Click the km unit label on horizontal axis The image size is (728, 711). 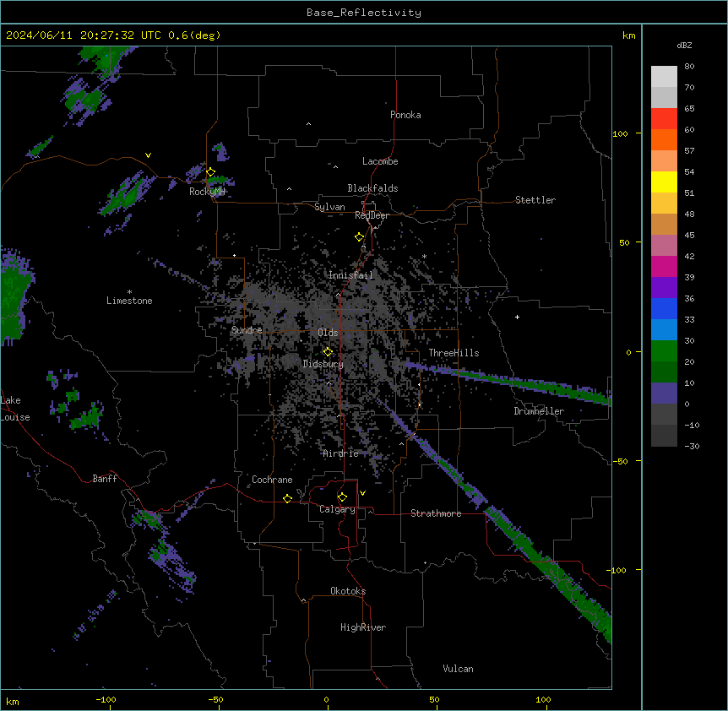point(13,701)
